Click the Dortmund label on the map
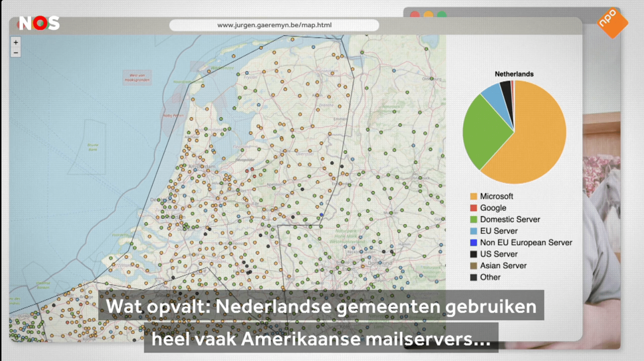Image resolution: width=644 pixels, height=361 pixels. pyautogui.click(x=380, y=263)
